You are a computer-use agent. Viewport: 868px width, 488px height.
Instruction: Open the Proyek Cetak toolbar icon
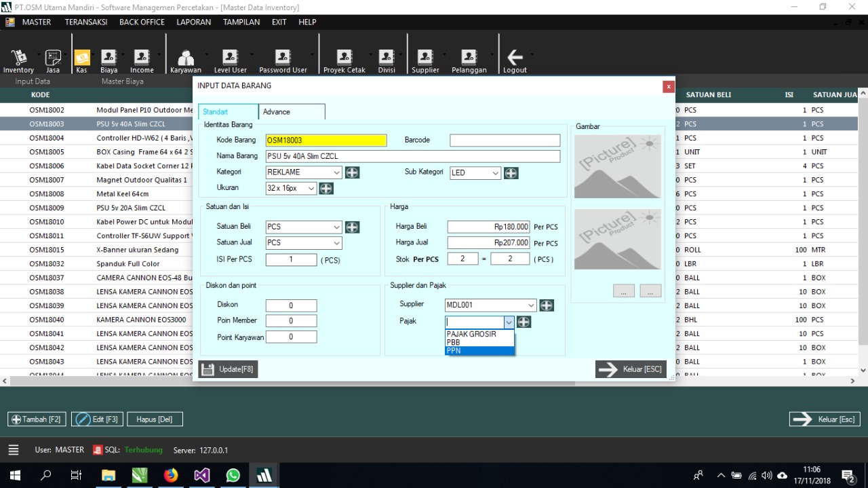coord(344,61)
